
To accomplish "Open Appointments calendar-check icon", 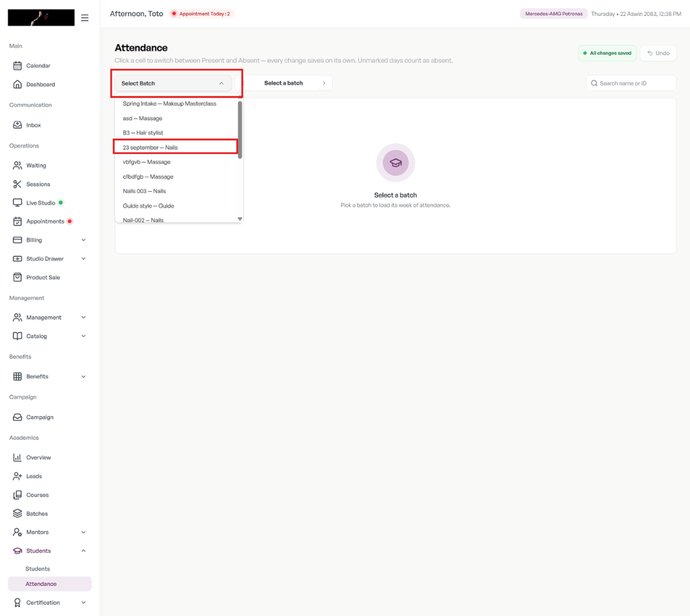I will click(x=17, y=221).
